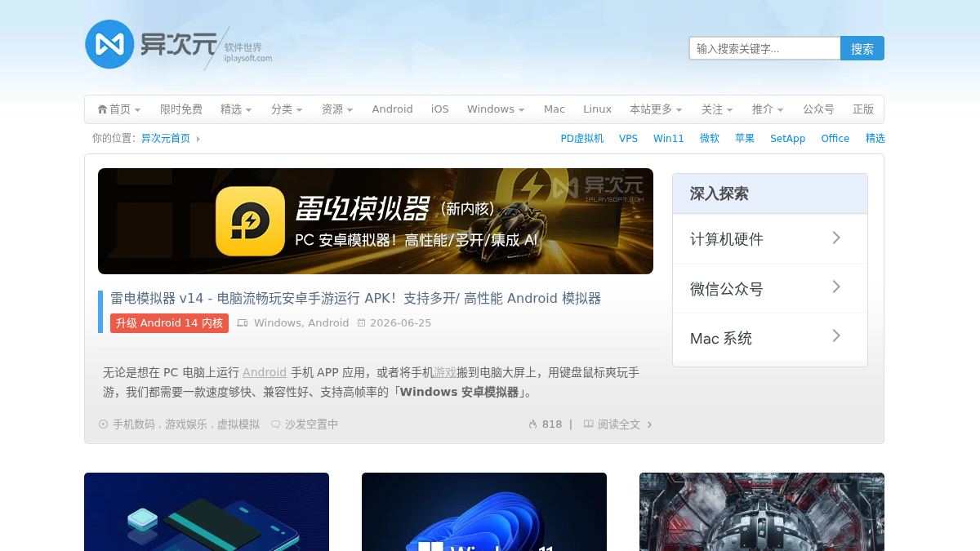Click the 升级 Android 14 内核 red tag
Screen dimensions: 980x551
click(x=169, y=323)
